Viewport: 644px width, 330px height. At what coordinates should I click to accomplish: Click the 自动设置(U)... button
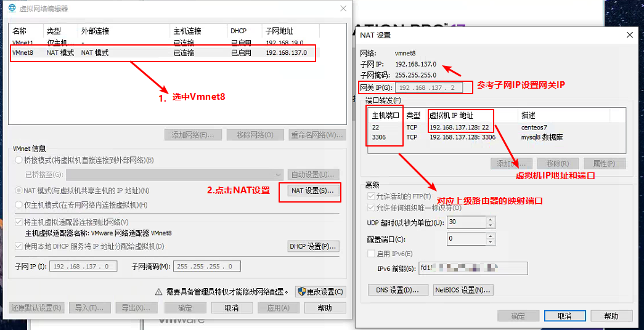tap(314, 175)
